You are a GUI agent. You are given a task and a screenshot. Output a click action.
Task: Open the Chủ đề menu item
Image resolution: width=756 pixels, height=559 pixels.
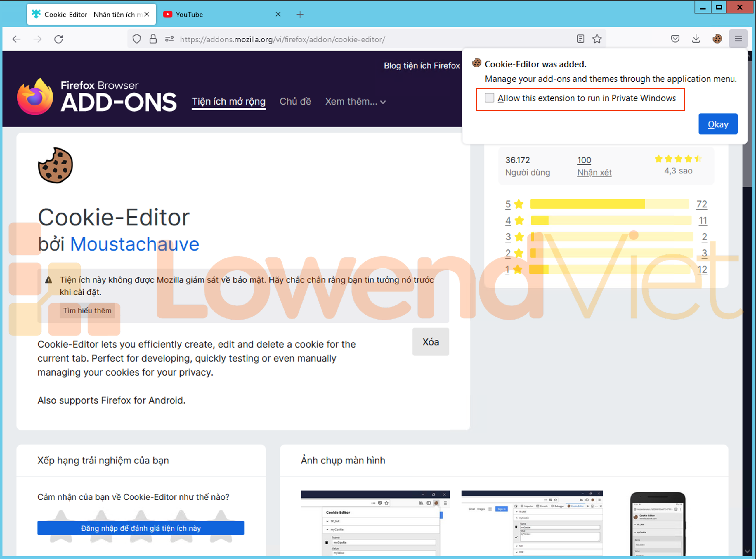tap(295, 102)
